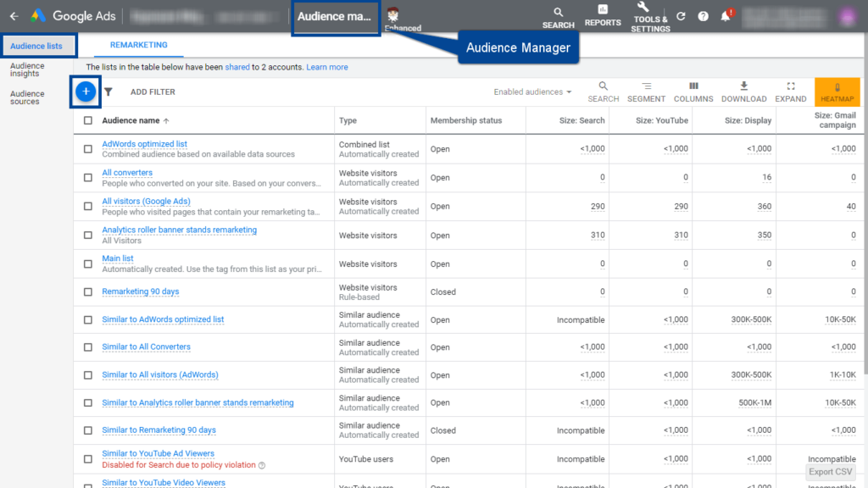Click the filter funnel icon
Image resolution: width=868 pixels, height=488 pixels.
click(108, 91)
